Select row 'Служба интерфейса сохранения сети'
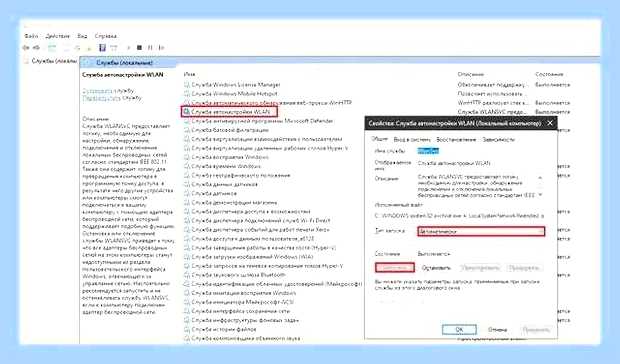620x364 pixels. pos(237,311)
